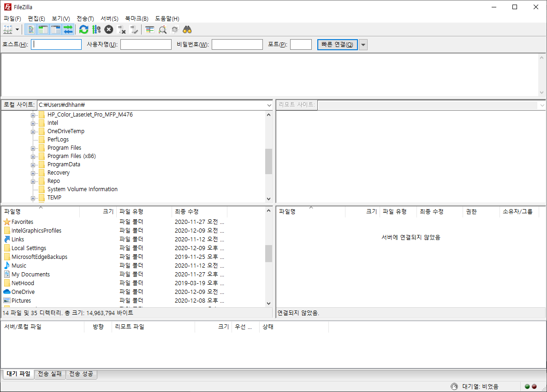Switch to the 전송 성공 tab
This screenshot has width=547, height=392.
tap(81, 374)
